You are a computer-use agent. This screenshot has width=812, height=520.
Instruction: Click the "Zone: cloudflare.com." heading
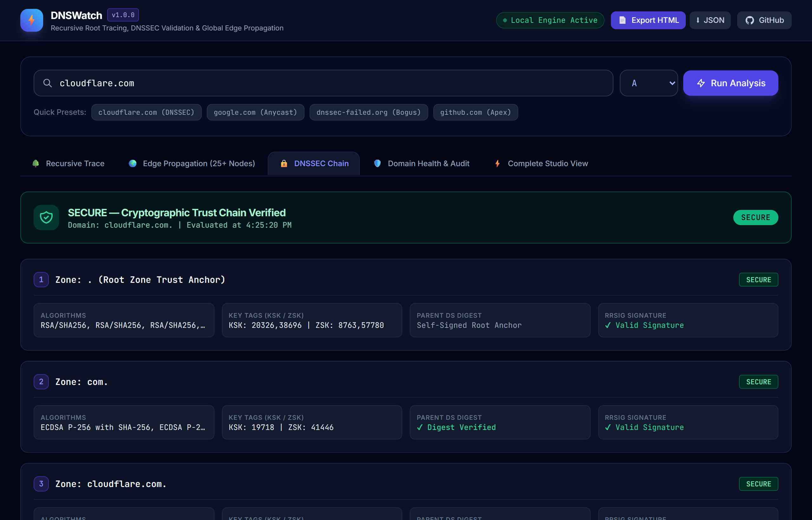tap(111, 484)
